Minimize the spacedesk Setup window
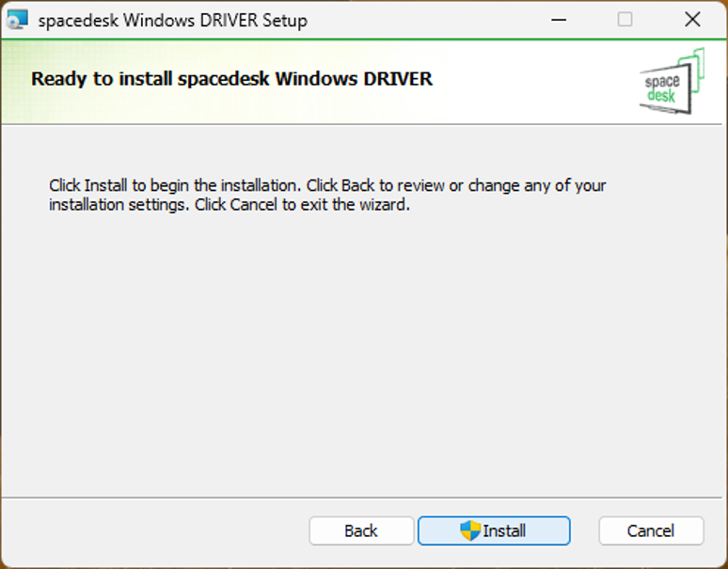The image size is (728, 569). (x=559, y=20)
